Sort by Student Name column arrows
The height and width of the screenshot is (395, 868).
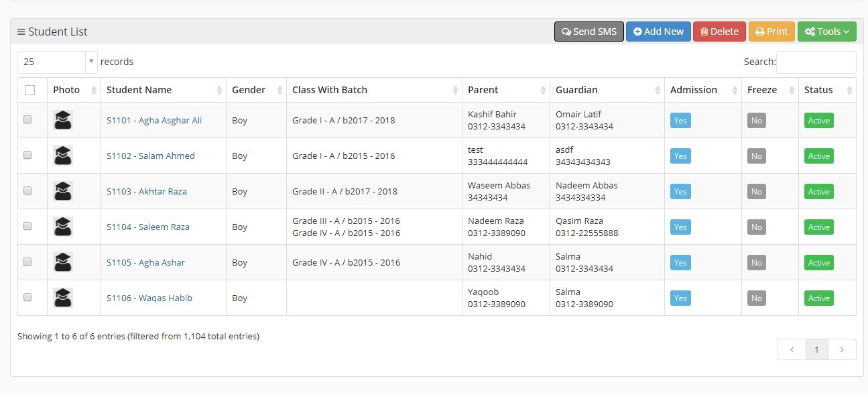(x=219, y=90)
